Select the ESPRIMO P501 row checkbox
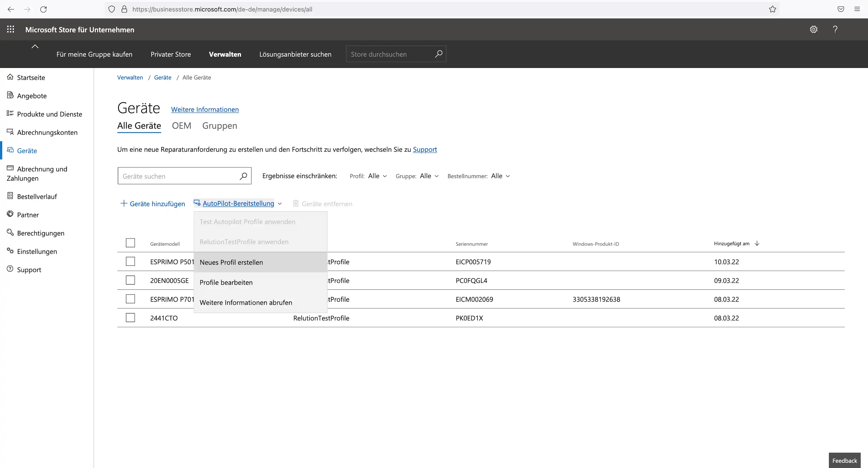 coord(131,261)
